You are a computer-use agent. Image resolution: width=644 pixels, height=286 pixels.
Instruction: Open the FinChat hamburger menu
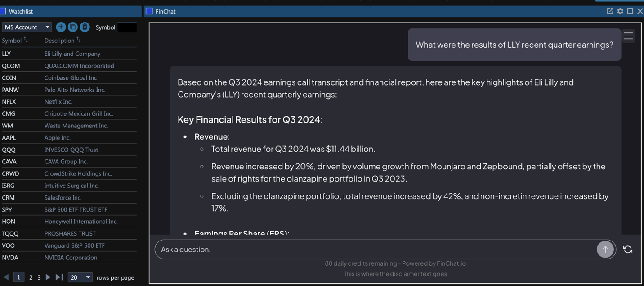tap(628, 36)
